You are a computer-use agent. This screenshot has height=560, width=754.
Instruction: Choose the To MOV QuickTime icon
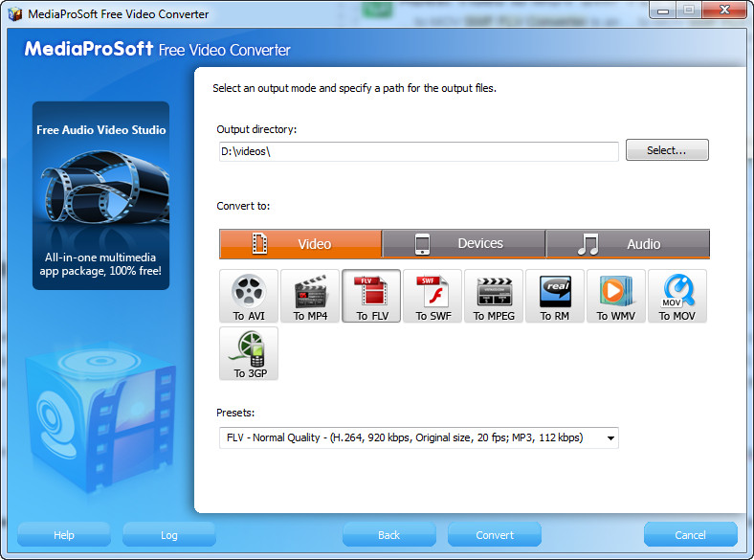pyautogui.click(x=677, y=296)
